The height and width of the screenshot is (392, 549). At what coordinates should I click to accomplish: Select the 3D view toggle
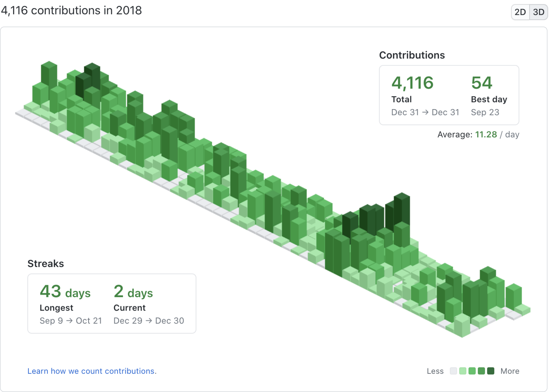tap(538, 12)
